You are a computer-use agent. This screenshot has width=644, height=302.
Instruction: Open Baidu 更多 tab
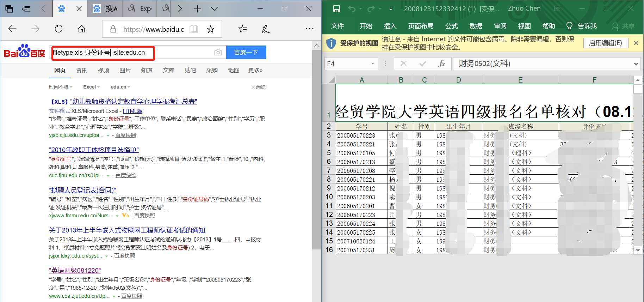pyautogui.click(x=255, y=71)
